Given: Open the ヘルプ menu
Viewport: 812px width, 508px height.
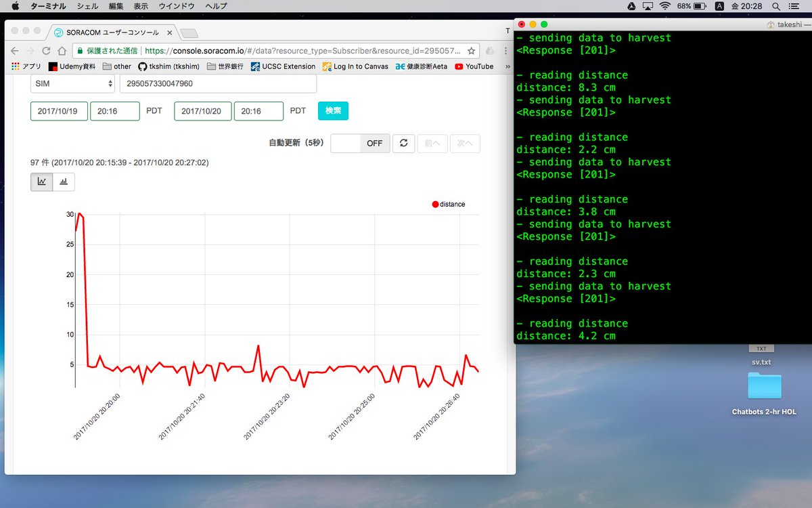Looking at the screenshot, I should 216,6.
